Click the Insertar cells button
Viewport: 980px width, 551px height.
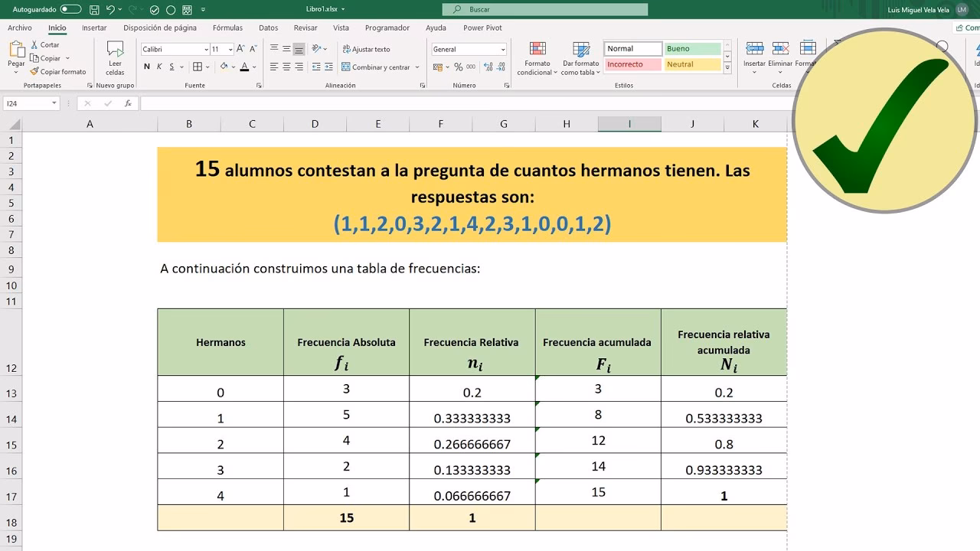coord(753,54)
